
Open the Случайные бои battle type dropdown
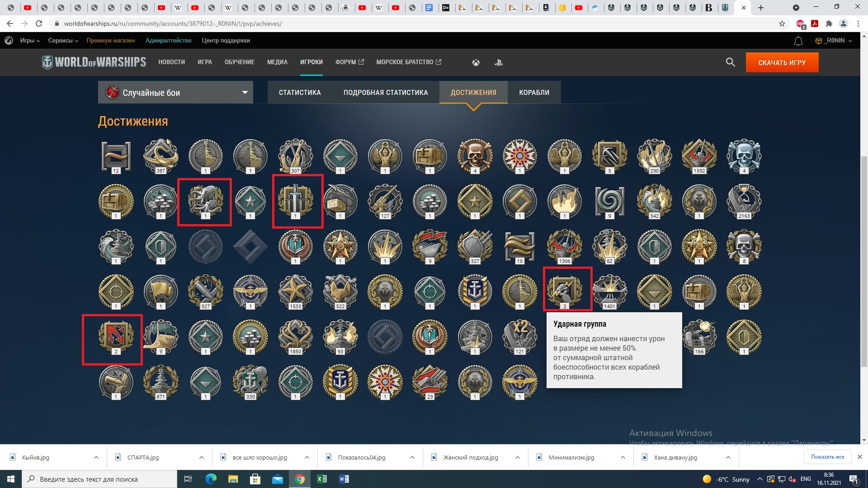[x=175, y=93]
